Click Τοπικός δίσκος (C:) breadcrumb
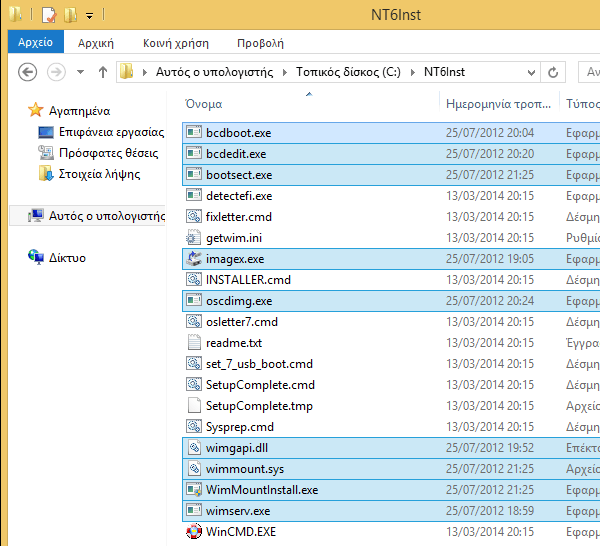Image resolution: width=600 pixels, height=546 pixels. 348,72
